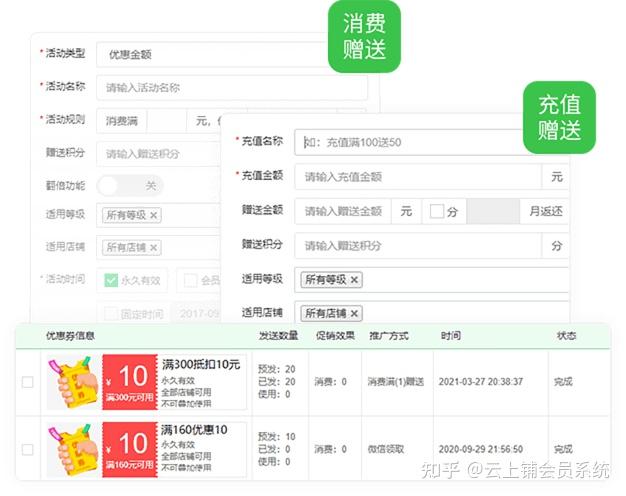
Task: Click the 活动名称 input field
Action: point(232,87)
